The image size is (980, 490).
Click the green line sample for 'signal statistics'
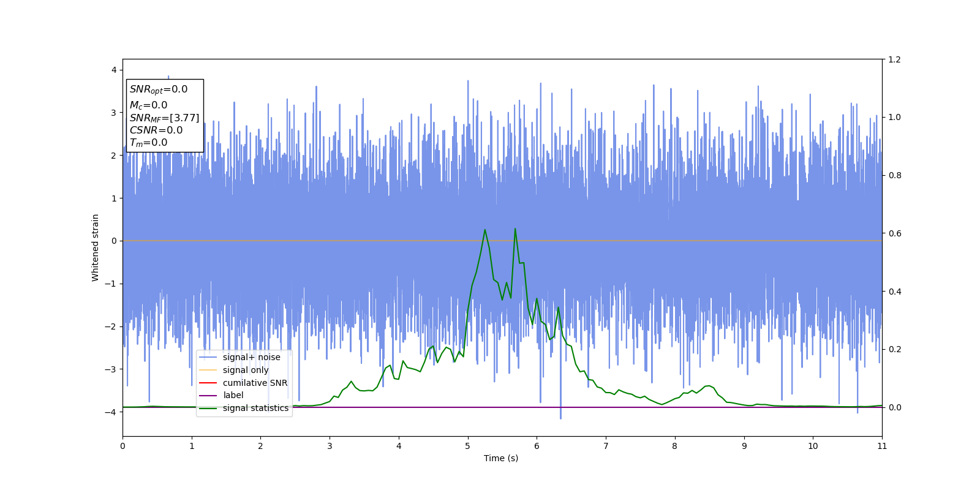(208, 408)
